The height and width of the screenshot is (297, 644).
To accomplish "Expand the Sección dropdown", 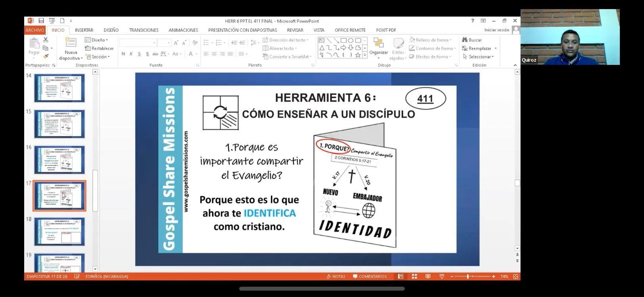I will coord(98,57).
